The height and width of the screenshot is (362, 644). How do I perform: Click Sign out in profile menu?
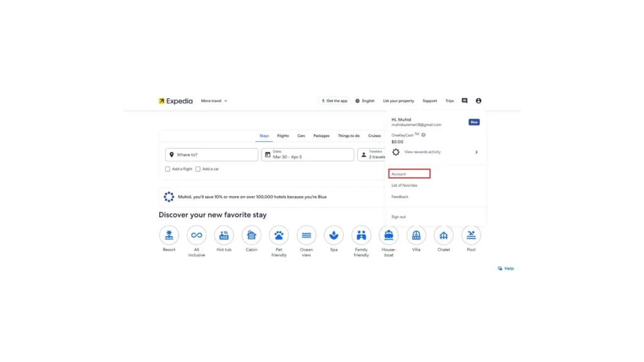click(x=399, y=217)
